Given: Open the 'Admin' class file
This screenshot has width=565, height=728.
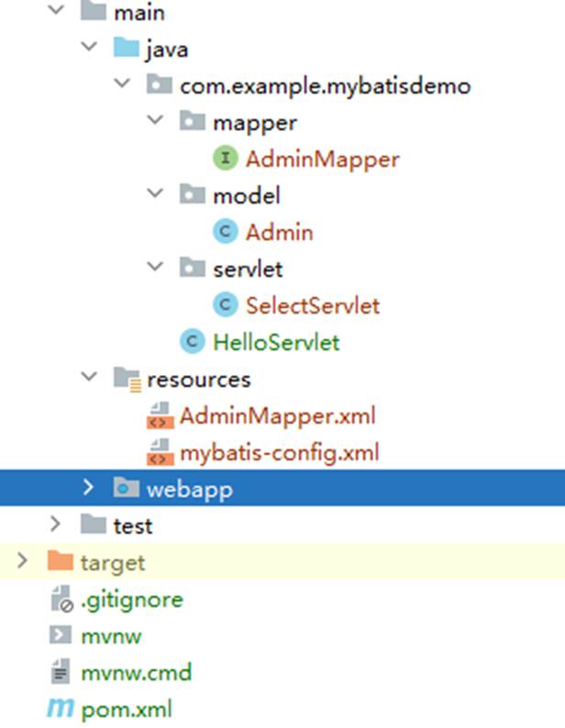Looking at the screenshot, I should 279,232.
